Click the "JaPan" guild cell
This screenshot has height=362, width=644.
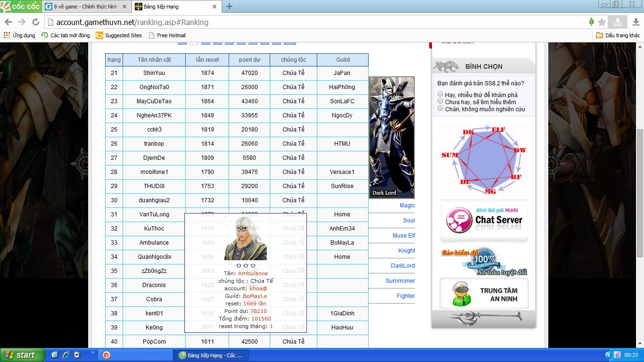point(342,73)
